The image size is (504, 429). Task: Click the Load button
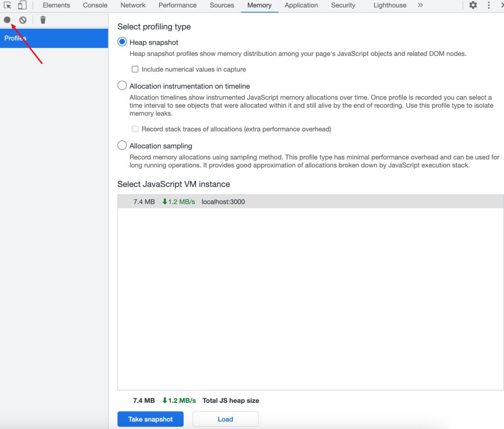click(225, 419)
